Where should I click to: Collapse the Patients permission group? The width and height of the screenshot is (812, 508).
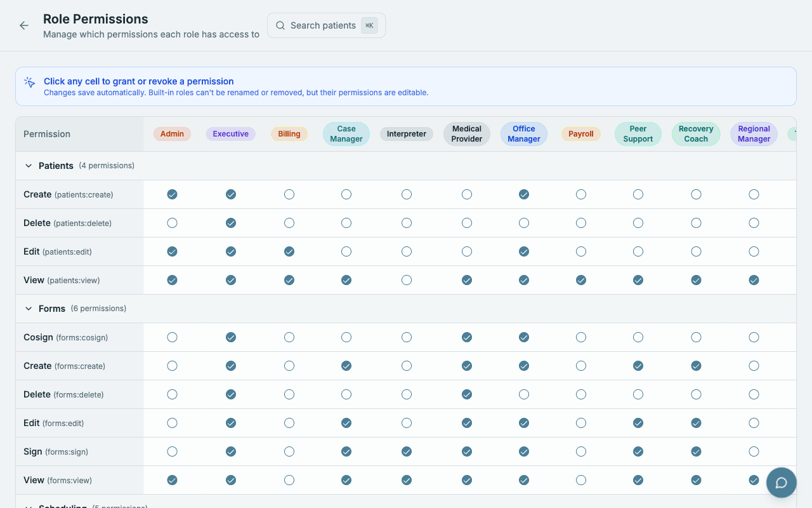(x=29, y=166)
